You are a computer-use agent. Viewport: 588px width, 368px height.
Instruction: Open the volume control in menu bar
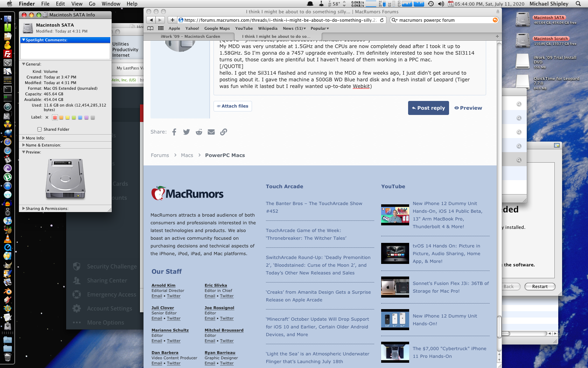pos(441,4)
